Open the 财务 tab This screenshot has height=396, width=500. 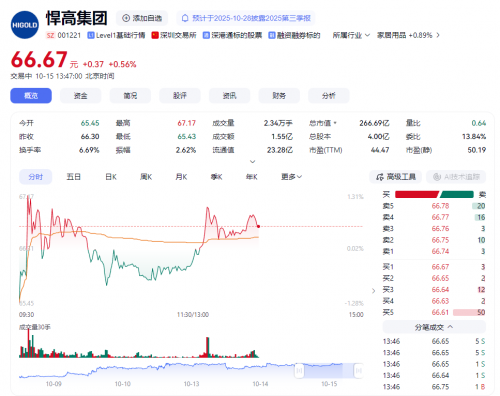[279, 96]
